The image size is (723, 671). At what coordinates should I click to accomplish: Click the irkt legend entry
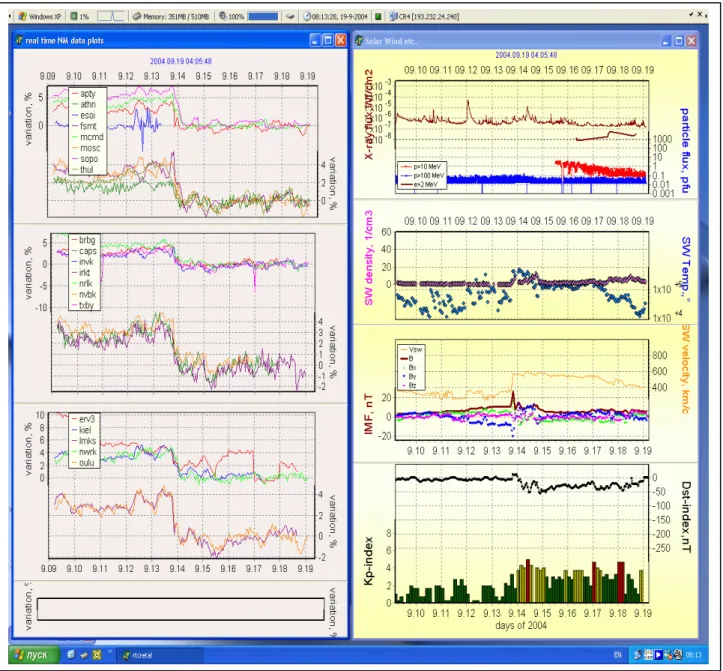point(81,273)
